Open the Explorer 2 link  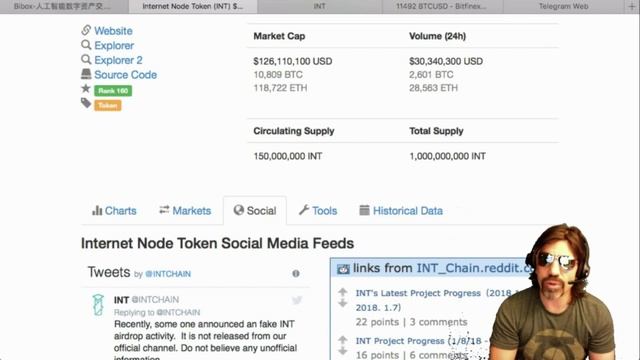coord(118,60)
